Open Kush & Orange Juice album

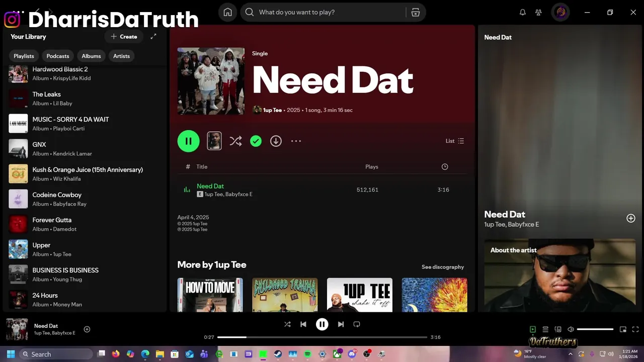(85, 174)
